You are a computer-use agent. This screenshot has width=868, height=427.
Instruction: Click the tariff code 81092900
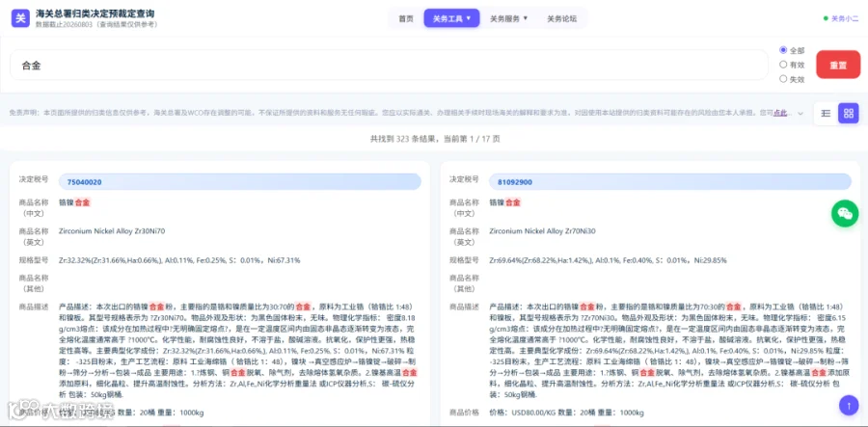670,181
